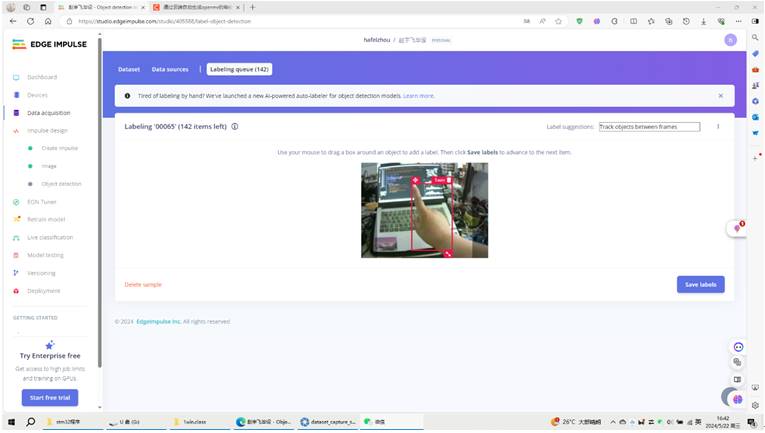The image size is (765, 433).
Task: Open Devices from the sidebar
Action: pos(36,95)
